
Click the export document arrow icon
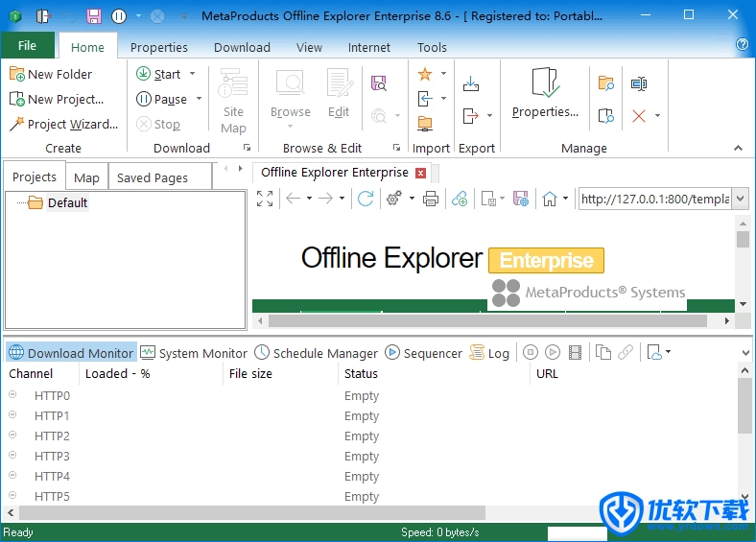470,116
